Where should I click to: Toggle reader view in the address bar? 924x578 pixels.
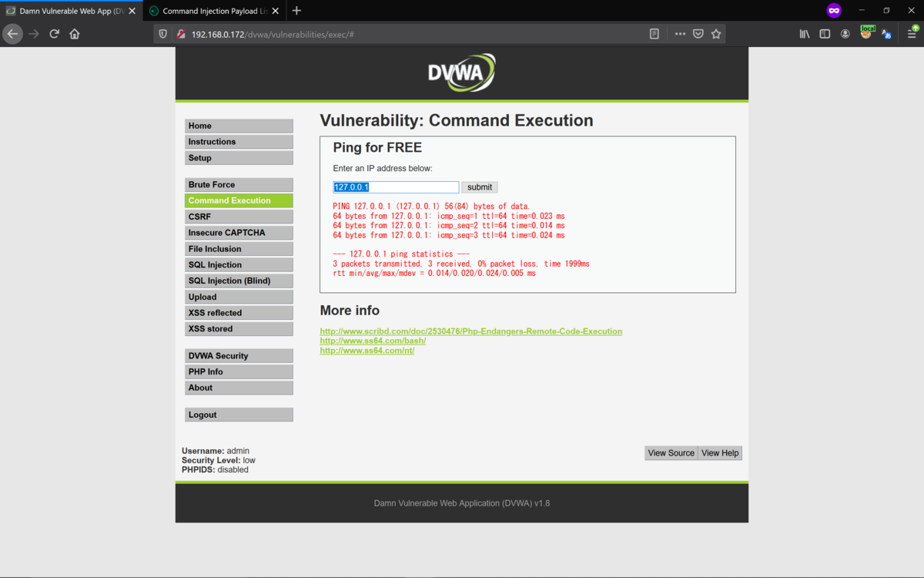click(654, 34)
